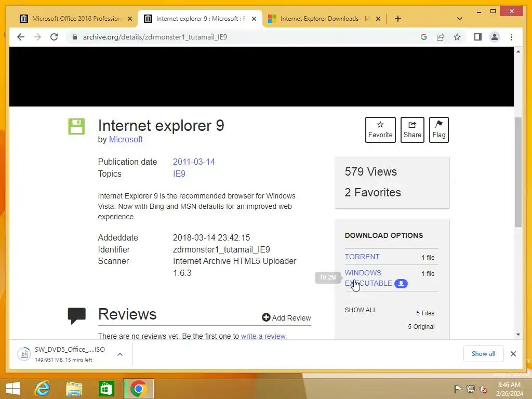Click the blue download icon beside EXECUTABLE
Image resolution: width=532 pixels, height=399 pixels.
click(x=401, y=284)
